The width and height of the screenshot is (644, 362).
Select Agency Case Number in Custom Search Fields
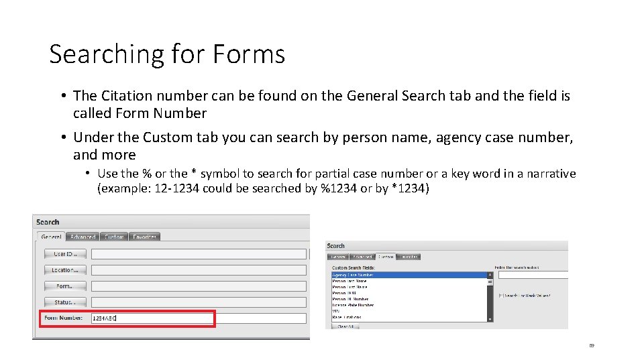(x=409, y=275)
